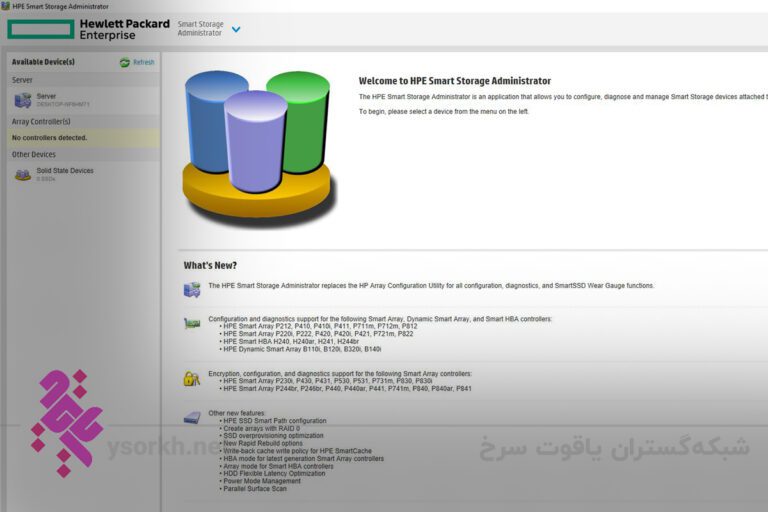The width and height of the screenshot is (768, 512).
Task: Click the Hewlett Packard Enterprise green logo
Action: click(41, 29)
